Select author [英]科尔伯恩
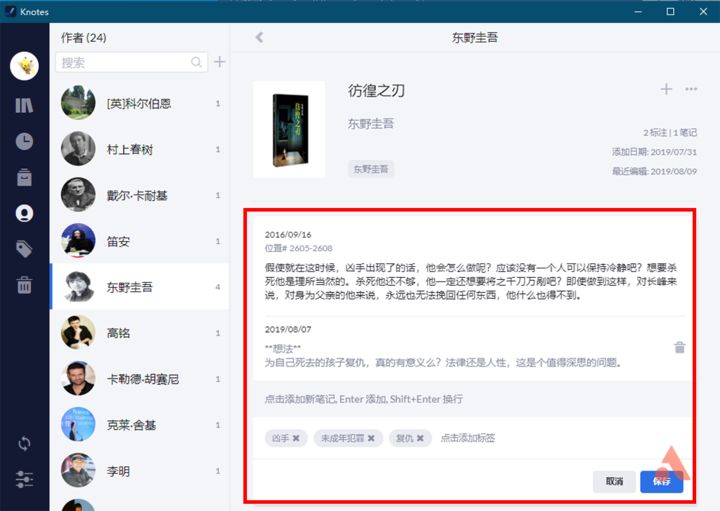720x511 pixels. tap(140, 103)
